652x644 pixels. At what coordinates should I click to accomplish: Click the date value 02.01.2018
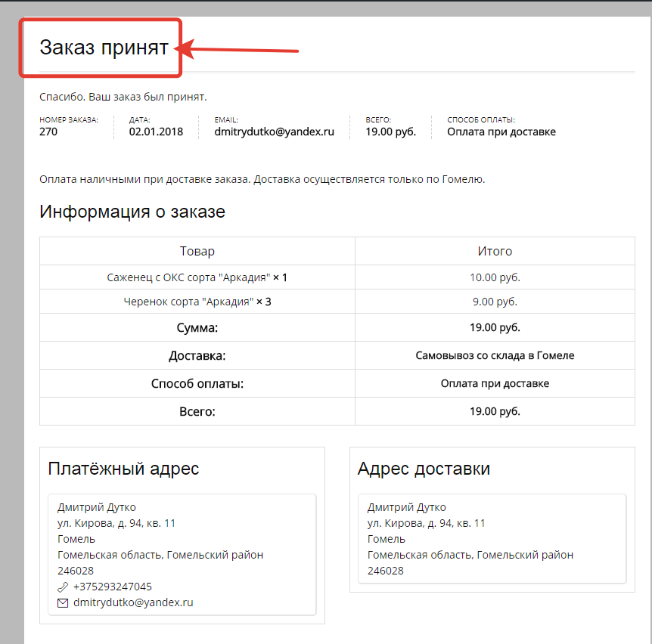click(156, 132)
